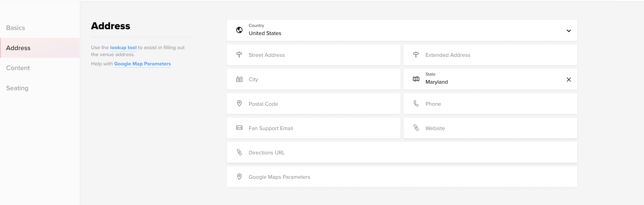Click the phone handset icon
The image size is (644, 205).
pos(416,103)
